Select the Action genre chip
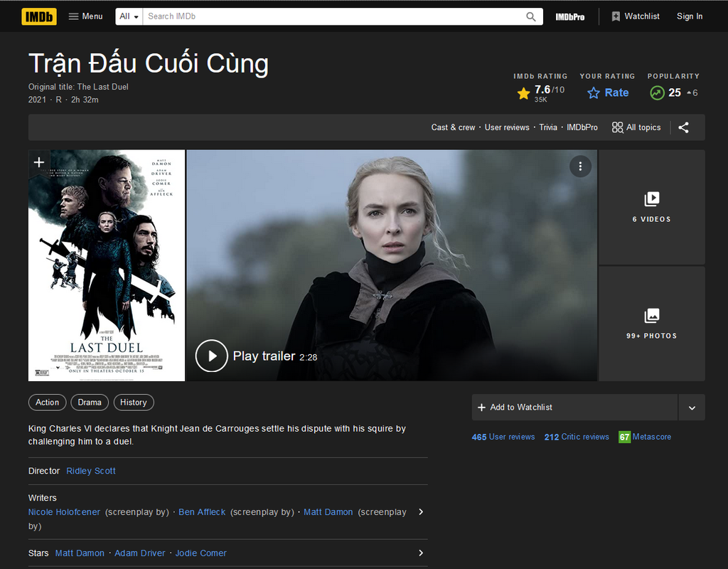728x569 pixels. tap(48, 403)
